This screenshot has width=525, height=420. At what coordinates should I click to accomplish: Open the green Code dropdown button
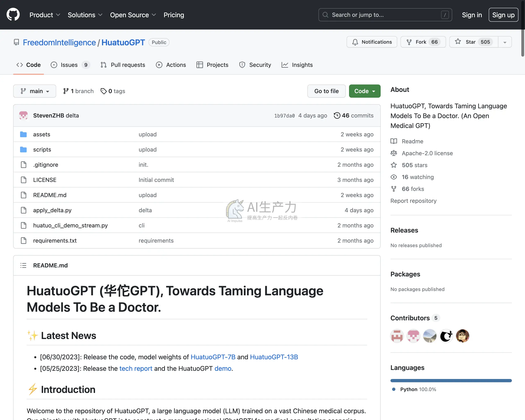coord(365,91)
